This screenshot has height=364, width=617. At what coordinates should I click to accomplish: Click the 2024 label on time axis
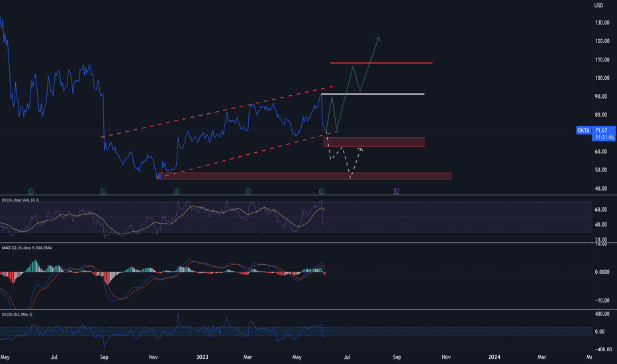coord(495,357)
